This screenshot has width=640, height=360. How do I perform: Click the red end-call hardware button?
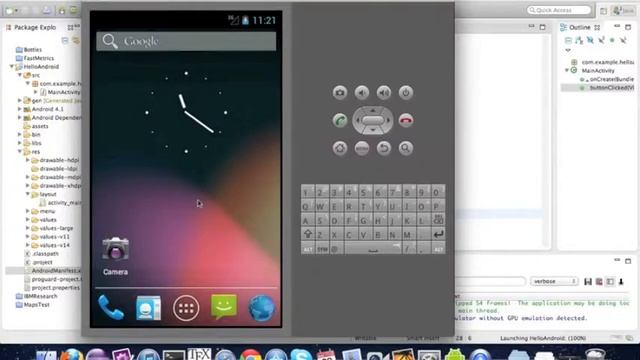[406, 120]
